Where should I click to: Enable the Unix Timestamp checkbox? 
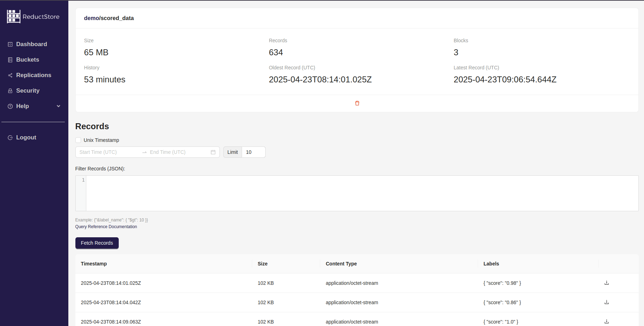point(78,140)
